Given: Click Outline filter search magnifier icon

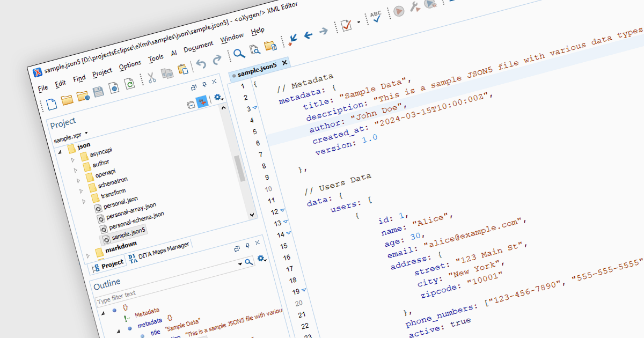Looking at the screenshot, I should [248, 262].
